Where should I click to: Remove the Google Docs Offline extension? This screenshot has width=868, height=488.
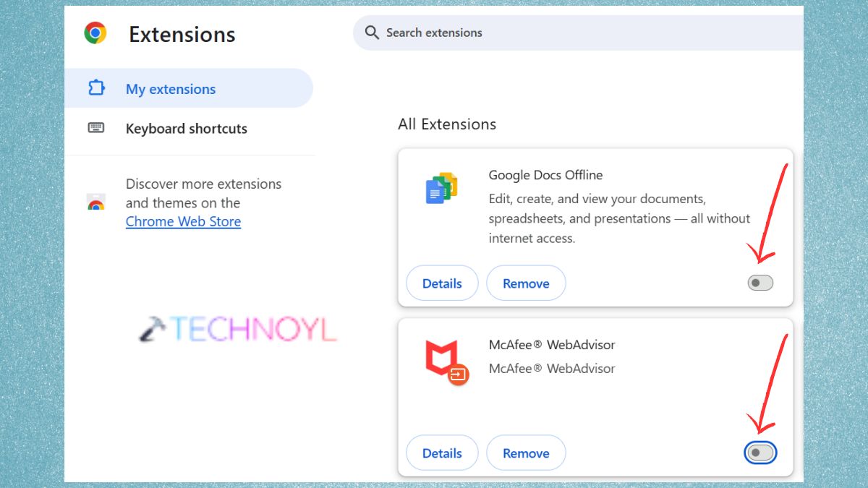(x=526, y=283)
